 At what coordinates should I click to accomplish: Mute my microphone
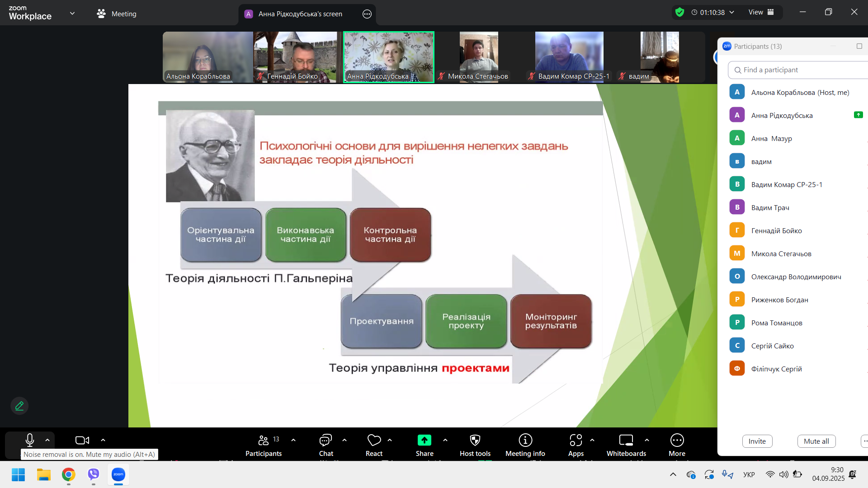(30, 440)
